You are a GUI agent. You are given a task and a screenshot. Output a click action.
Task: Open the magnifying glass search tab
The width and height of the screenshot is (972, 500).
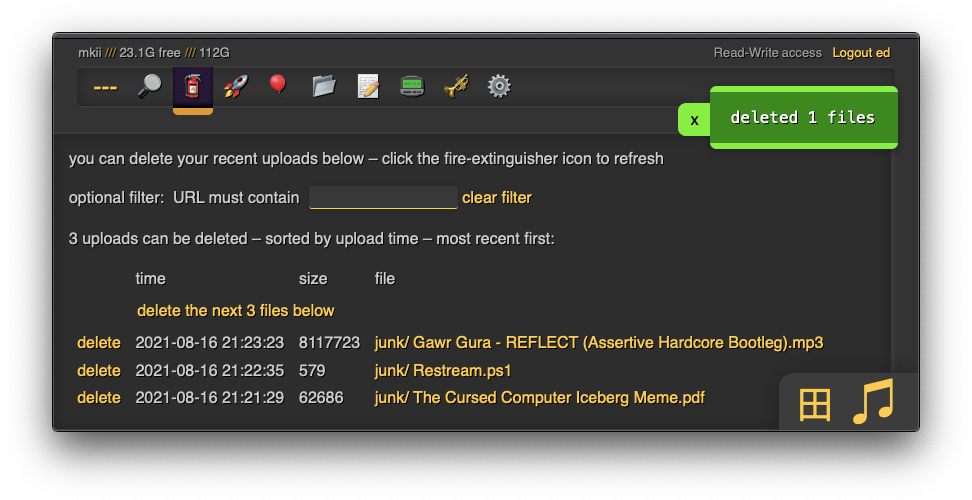[149, 87]
